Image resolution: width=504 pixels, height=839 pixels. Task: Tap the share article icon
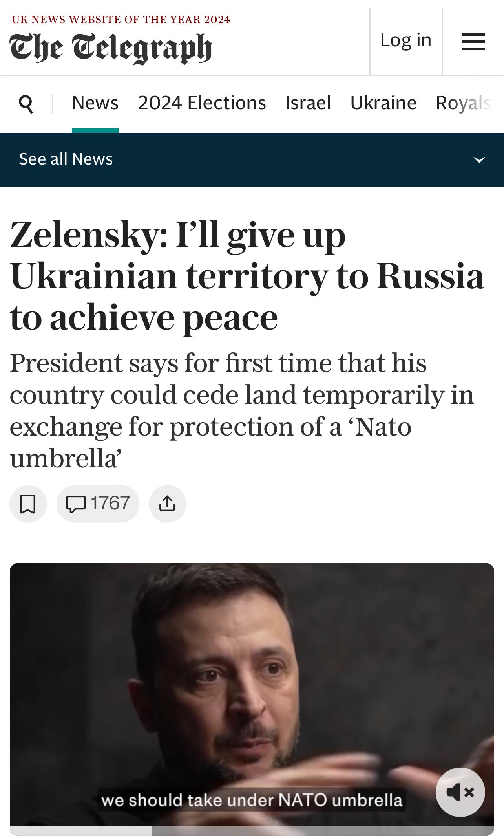point(167,504)
